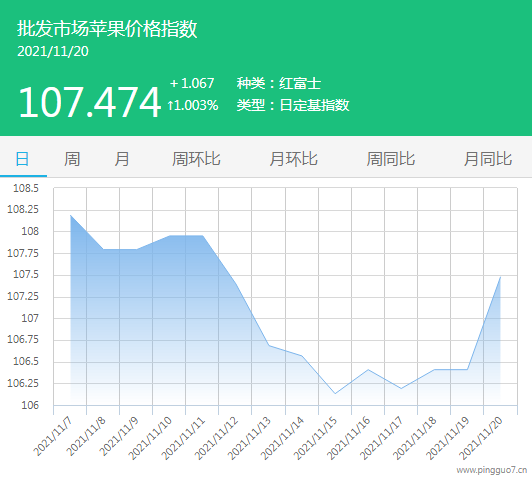Viewport: 532px width, 480px height.
Task: Switch to the 月 monthly tab
Action: [122, 159]
